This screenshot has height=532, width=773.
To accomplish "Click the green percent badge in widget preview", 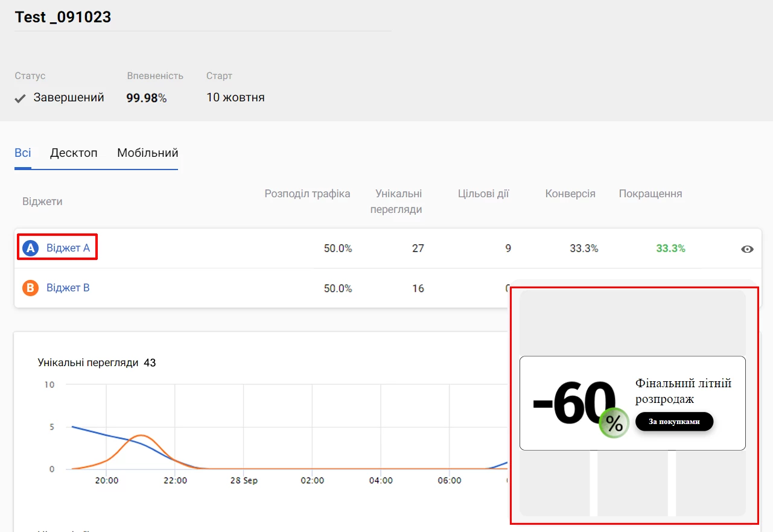I will coord(614,423).
